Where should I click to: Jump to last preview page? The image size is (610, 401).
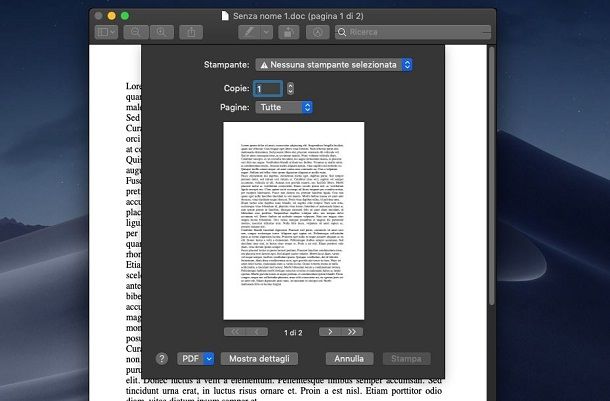coord(352,332)
